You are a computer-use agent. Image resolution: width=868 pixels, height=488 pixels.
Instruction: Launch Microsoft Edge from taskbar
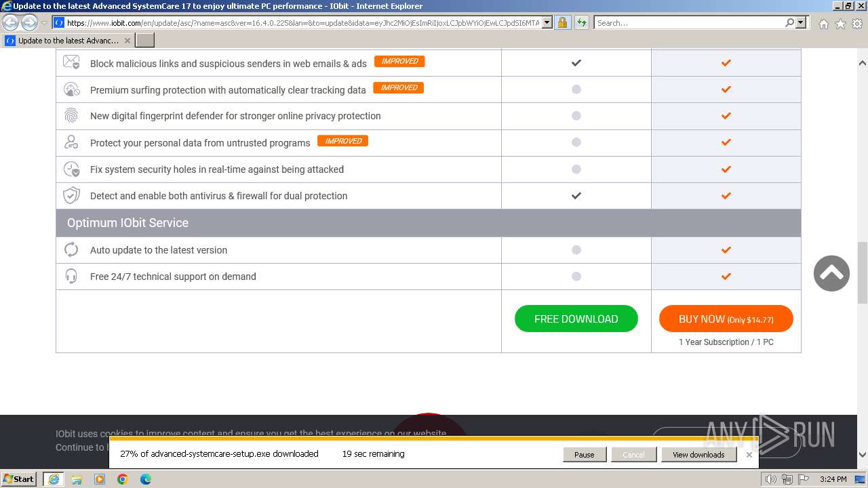pyautogui.click(x=146, y=479)
